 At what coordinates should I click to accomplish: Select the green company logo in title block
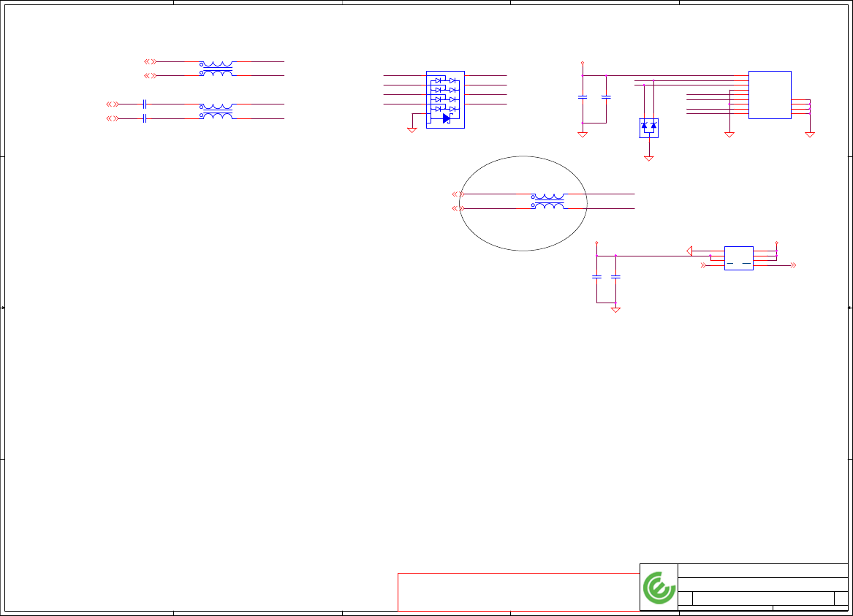(x=659, y=588)
